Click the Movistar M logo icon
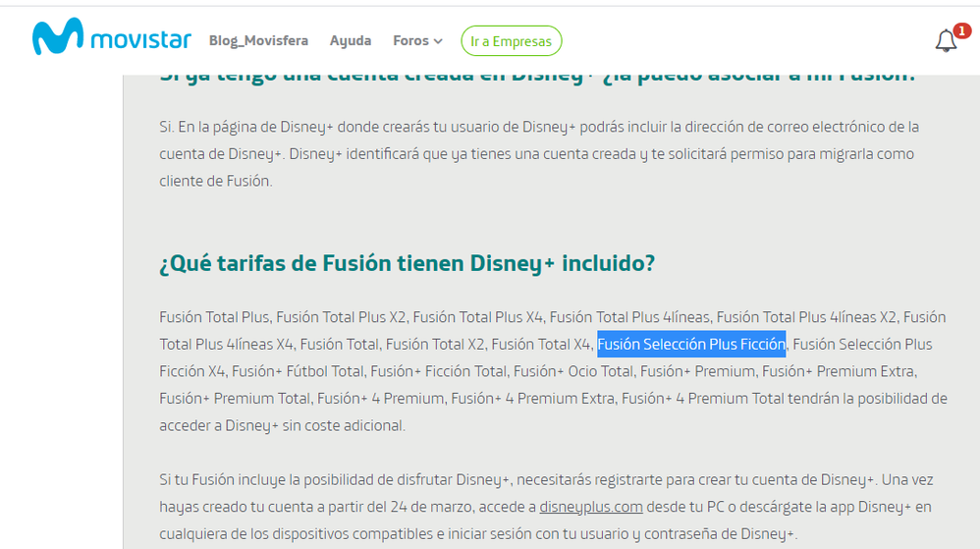 click(58, 39)
